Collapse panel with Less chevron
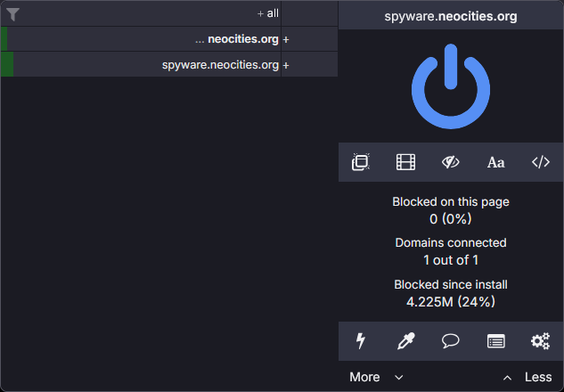Screen dimensions: 564x392 (527, 377)
